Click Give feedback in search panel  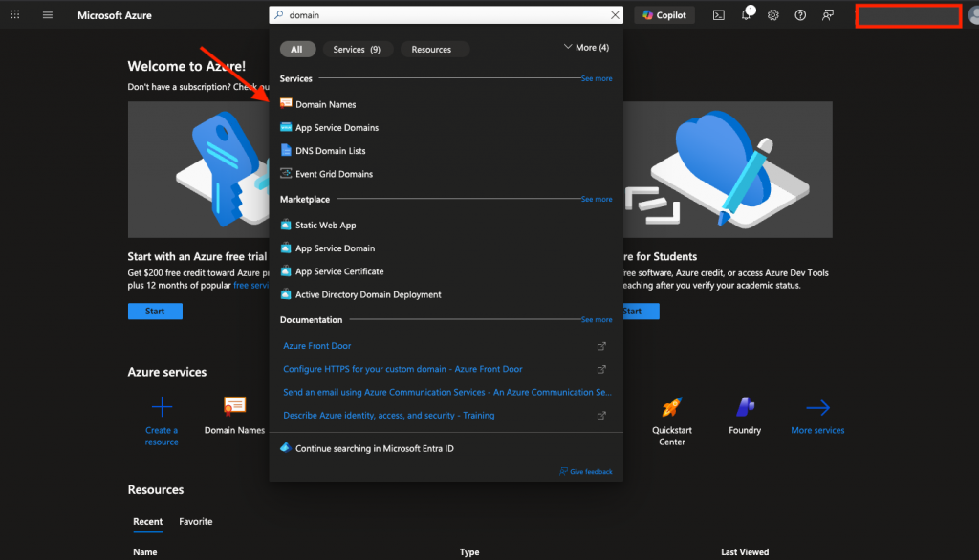tap(586, 471)
